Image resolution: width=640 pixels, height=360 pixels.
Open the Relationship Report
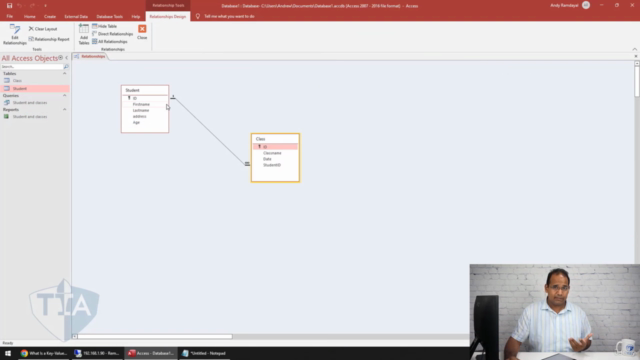coord(49,39)
